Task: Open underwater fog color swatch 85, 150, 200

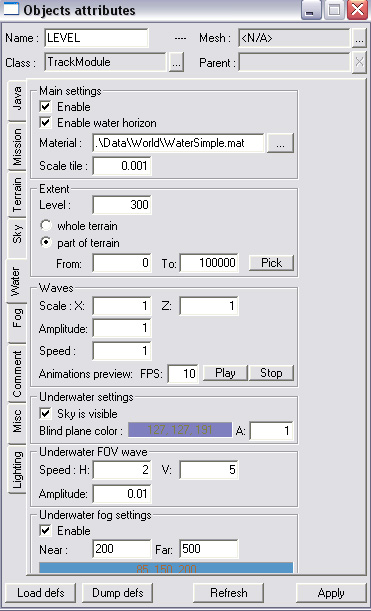Action: pyautogui.click(x=166, y=567)
